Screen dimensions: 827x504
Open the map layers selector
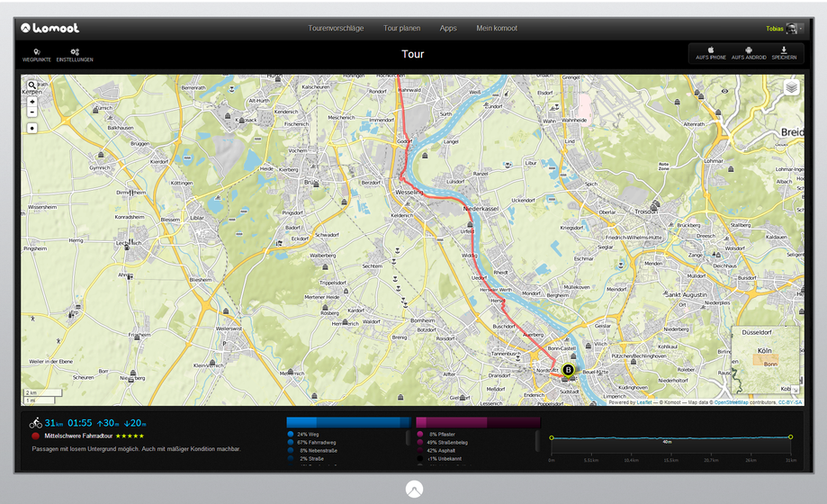click(x=790, y=87)
